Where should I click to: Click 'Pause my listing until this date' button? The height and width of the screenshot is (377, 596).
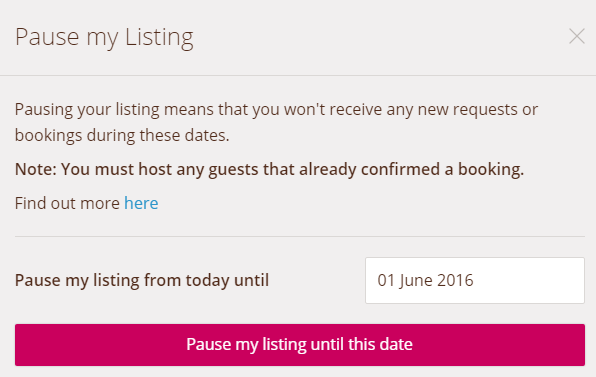300,345
